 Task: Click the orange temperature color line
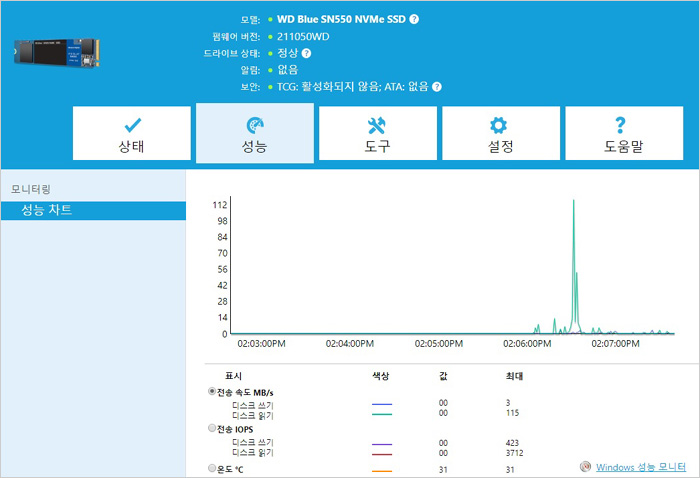(x=382, y=471)
